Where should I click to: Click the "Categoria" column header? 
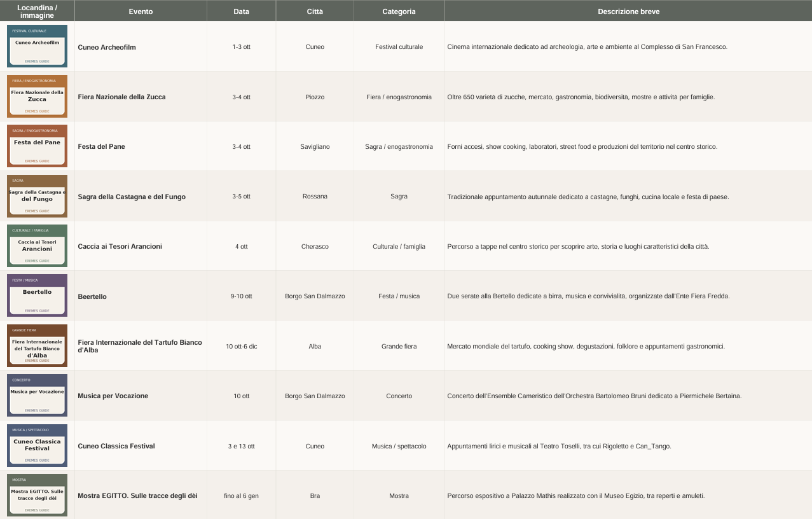coord(399,11)
